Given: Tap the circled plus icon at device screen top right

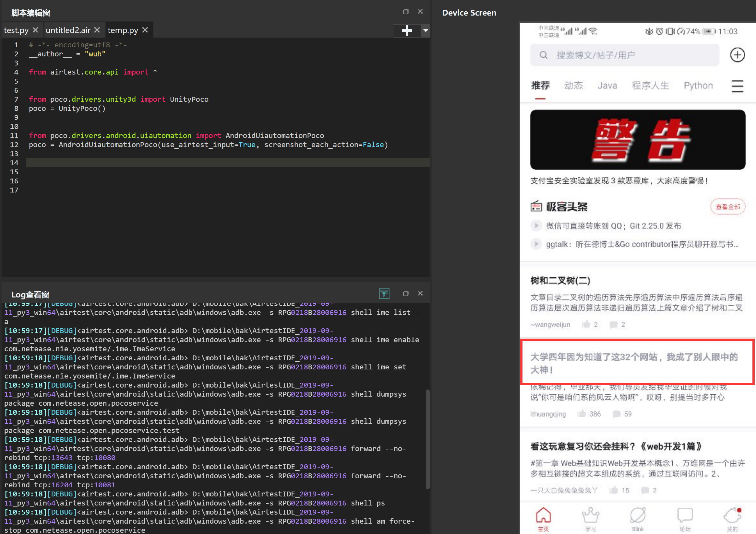Looking at the screenshot, I should tap(737, 55).
